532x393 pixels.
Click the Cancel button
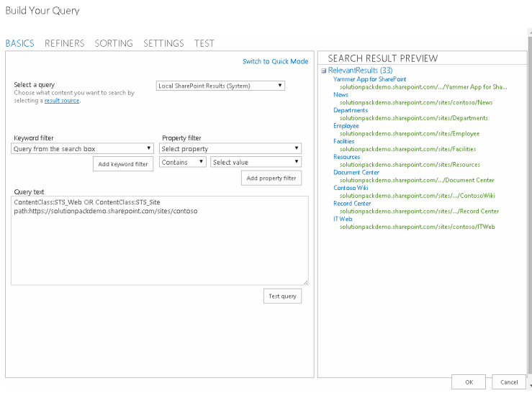509,382
